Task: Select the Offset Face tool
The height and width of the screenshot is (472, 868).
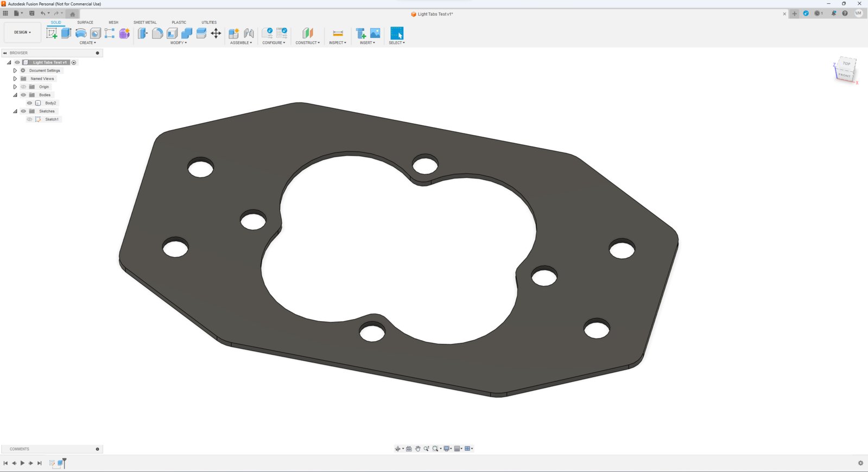Action: click(x=201, y=34)
